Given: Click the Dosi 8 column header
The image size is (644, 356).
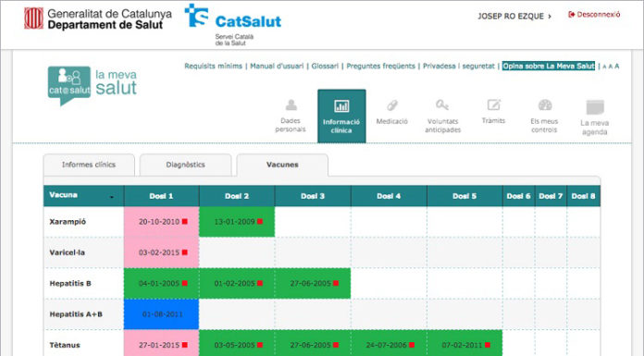Looking at the screenshot, I should [x=583, y=196].
